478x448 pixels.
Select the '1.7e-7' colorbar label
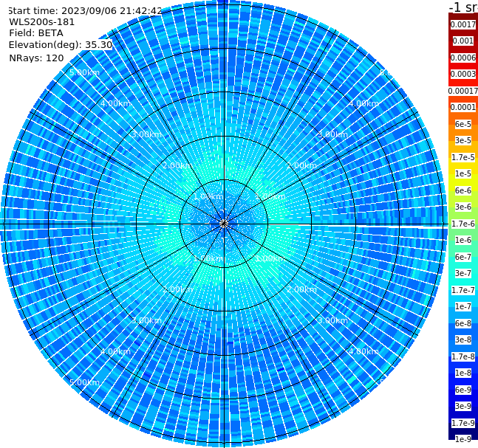[x=463, y=290]
